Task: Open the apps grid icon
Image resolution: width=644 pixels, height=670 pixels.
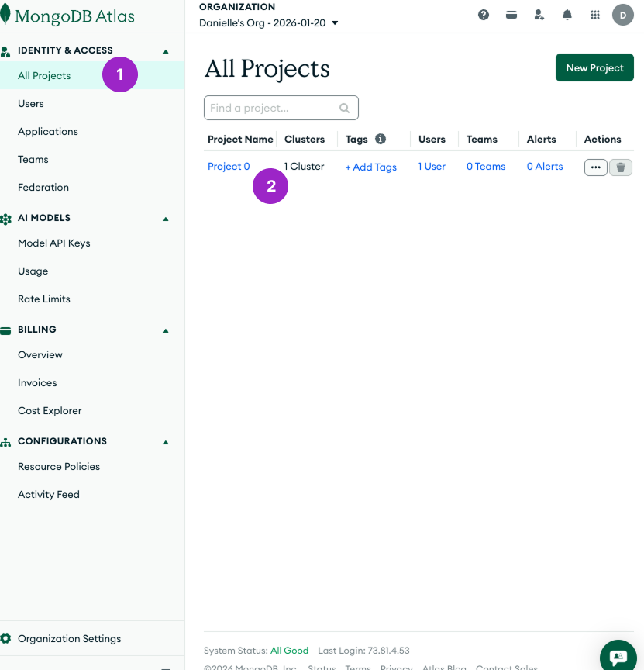Action: tap(595, 15)
